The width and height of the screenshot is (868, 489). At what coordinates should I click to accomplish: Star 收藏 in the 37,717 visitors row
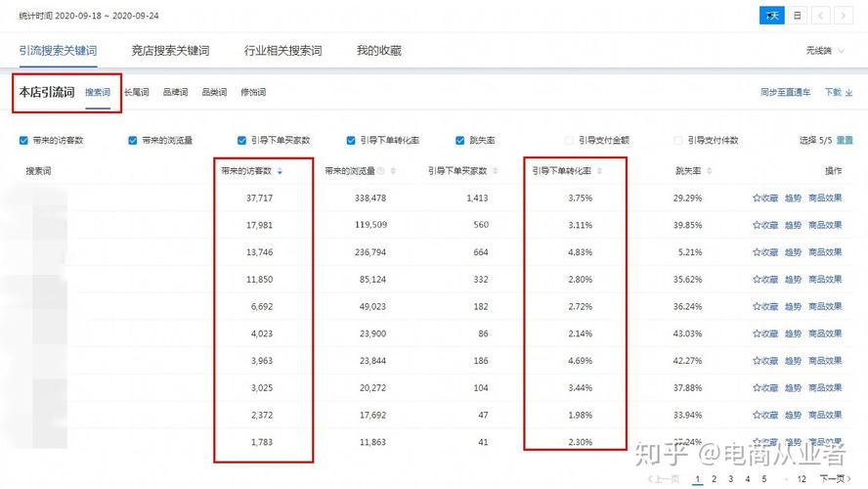pyautogui.click(x=765, y=198)
